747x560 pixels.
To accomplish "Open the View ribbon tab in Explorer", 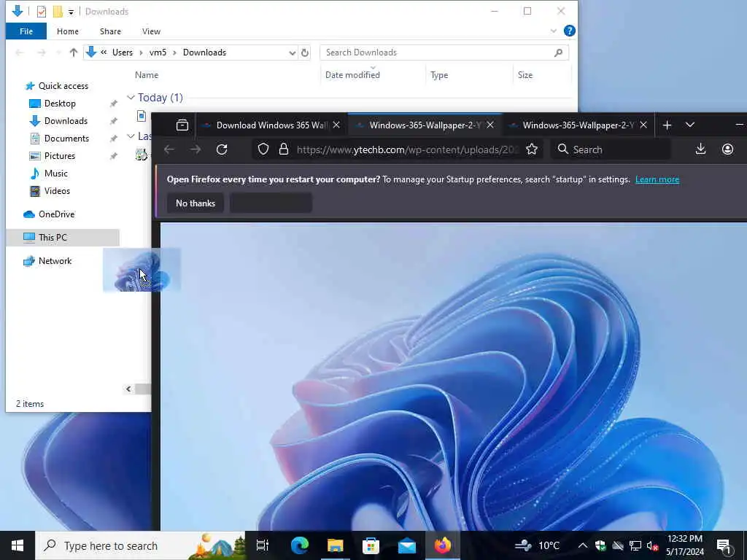I will click(151, 31).
